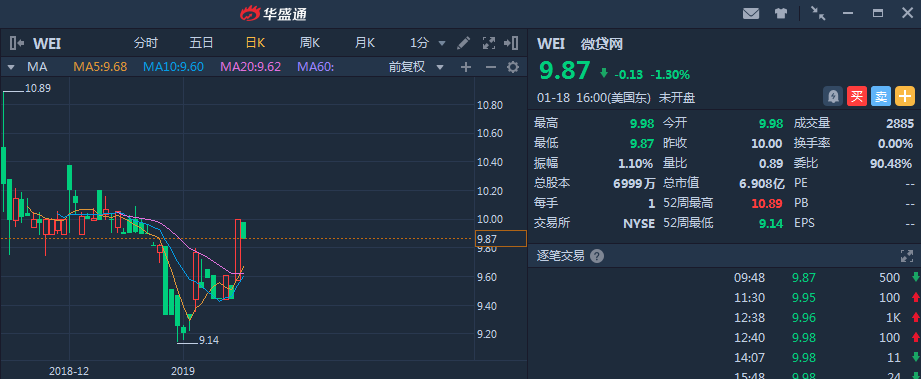
Task: Open indicator settings gear icon
Action: (513, 67)
